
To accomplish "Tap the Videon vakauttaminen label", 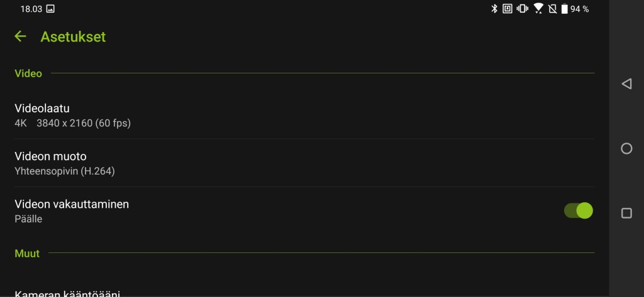I will click(x=72, y=204).
